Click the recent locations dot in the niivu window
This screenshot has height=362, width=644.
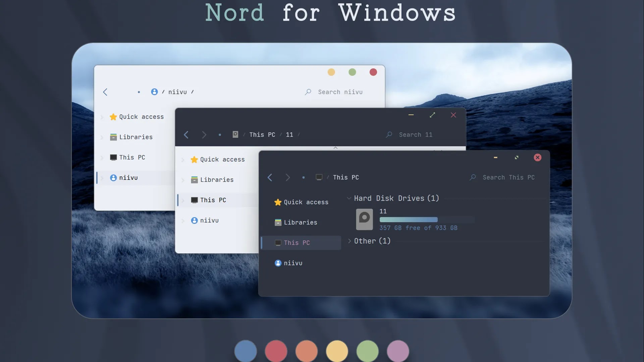[139, 92]
